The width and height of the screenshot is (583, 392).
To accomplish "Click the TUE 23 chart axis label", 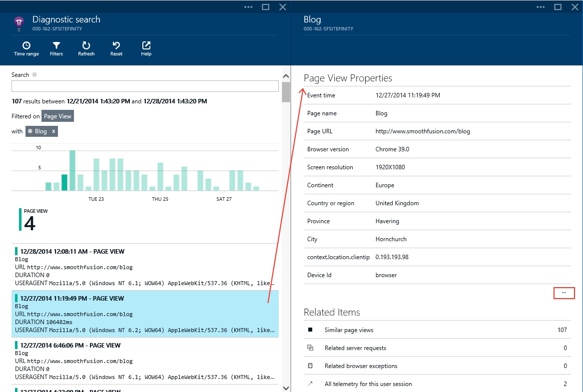I will point(96,199).
